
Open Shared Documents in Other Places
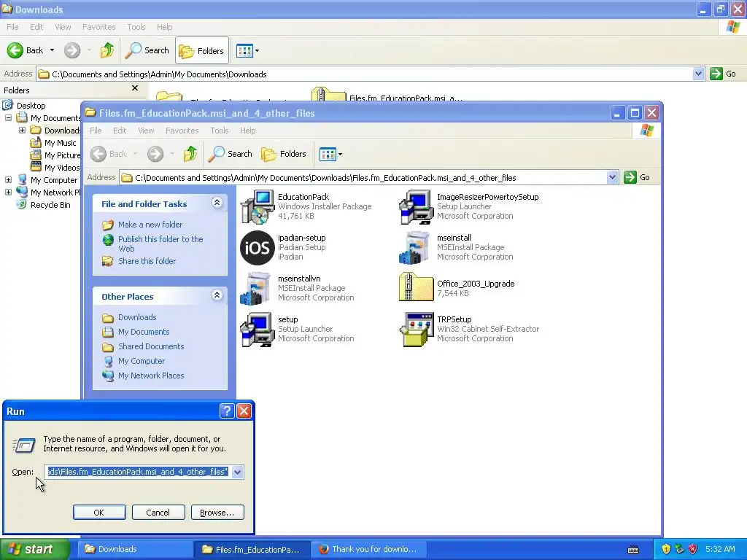151,346
